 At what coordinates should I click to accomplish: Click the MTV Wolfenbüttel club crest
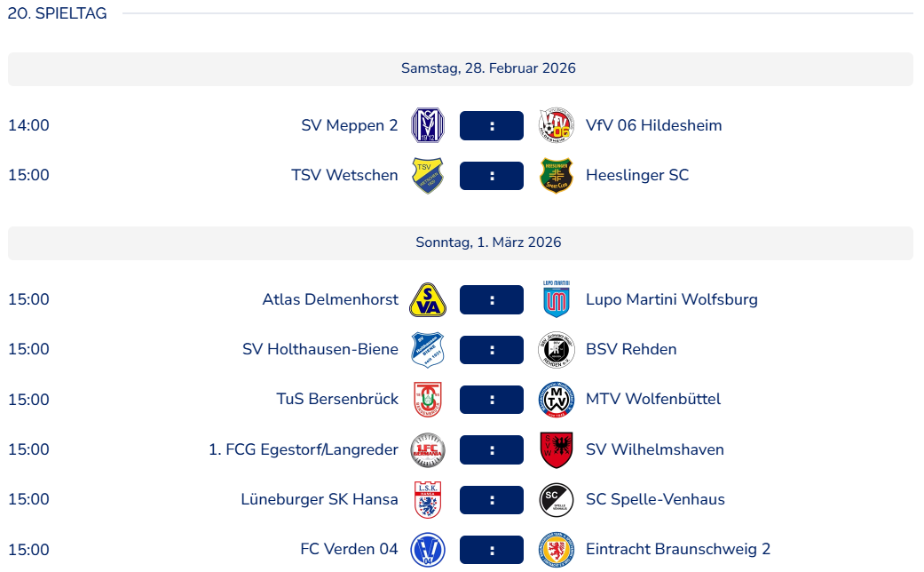click(x=557, y=400)
